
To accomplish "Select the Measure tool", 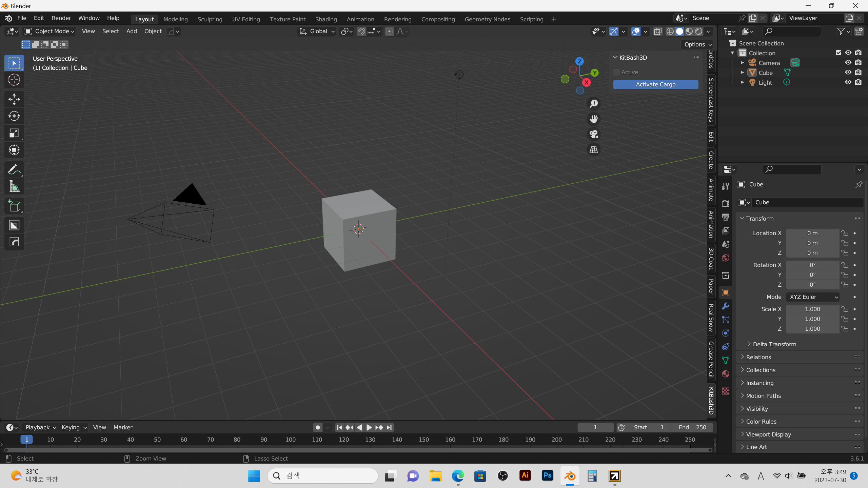I will pos(14,186).
